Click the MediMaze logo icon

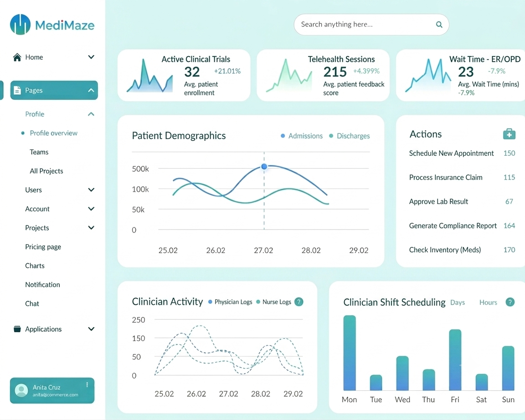click(x=20, y=25)
